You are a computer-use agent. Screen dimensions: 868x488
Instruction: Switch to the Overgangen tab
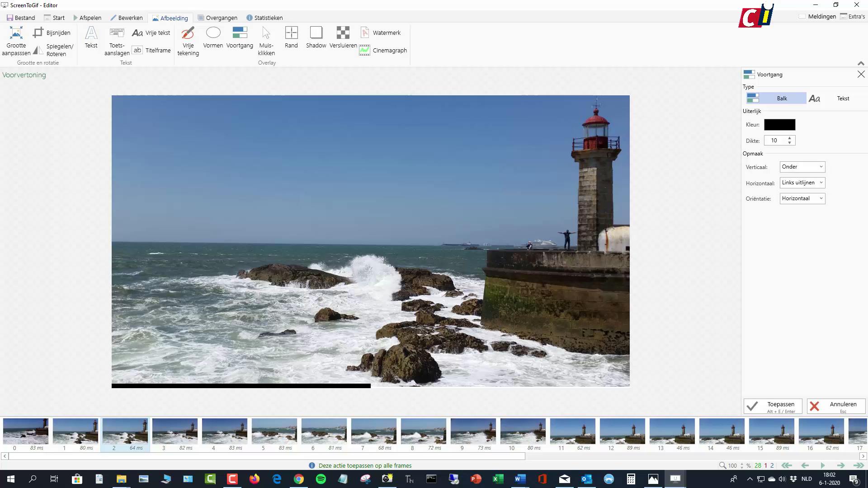[x=217, y=18]
